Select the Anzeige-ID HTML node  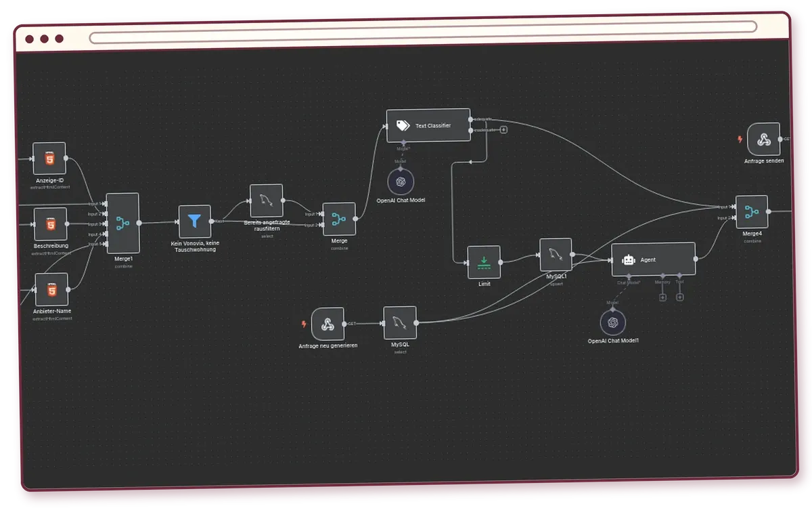click(x=49, y=158)
